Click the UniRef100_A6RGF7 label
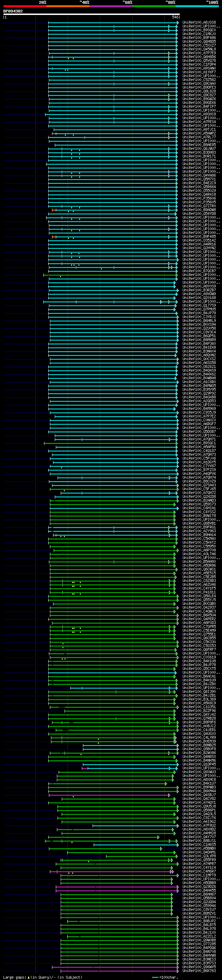This screenshot has width=222, height=980. (x=199, y=424)
